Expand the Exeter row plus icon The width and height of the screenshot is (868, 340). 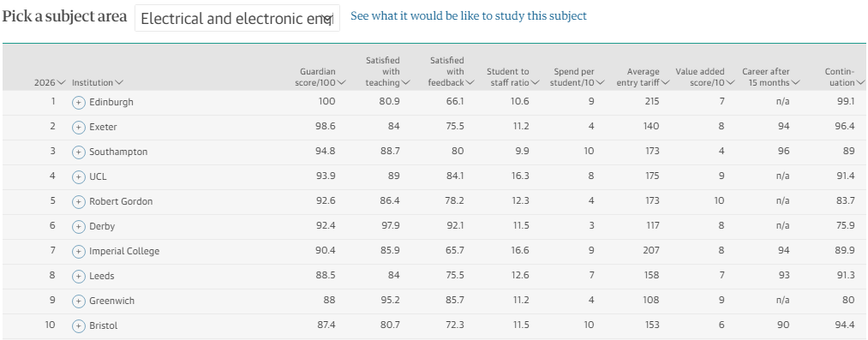tap(79, 127)
